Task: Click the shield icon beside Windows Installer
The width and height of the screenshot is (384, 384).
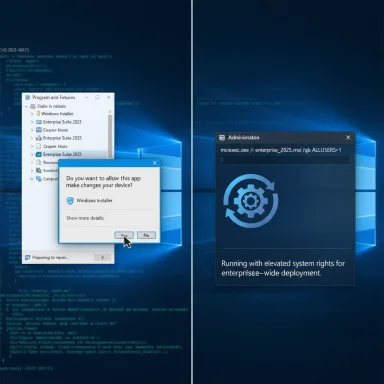Action: pos(70,201)
